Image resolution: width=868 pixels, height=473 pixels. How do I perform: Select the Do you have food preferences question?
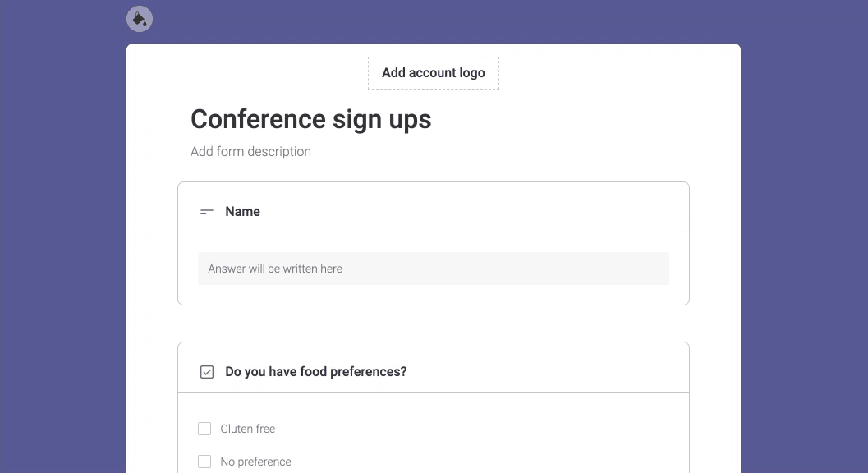point(315,372)
